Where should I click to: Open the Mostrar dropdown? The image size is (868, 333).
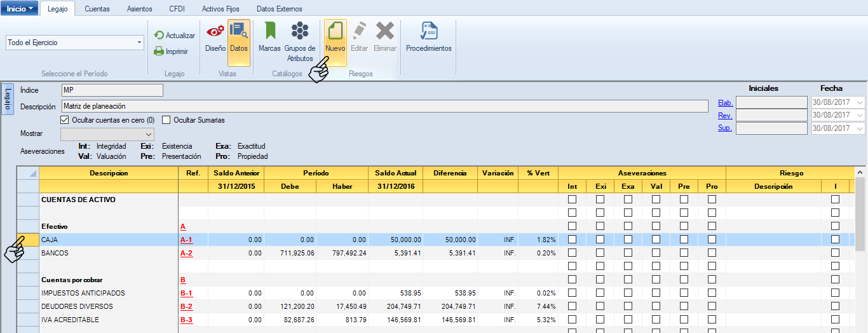point(148,135)
